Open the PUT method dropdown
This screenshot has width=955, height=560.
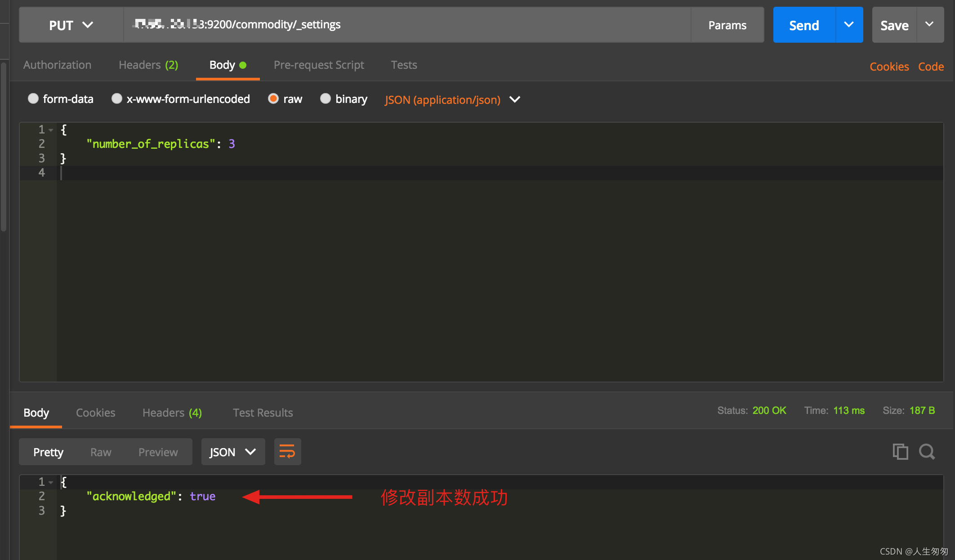tap(71, 25)
